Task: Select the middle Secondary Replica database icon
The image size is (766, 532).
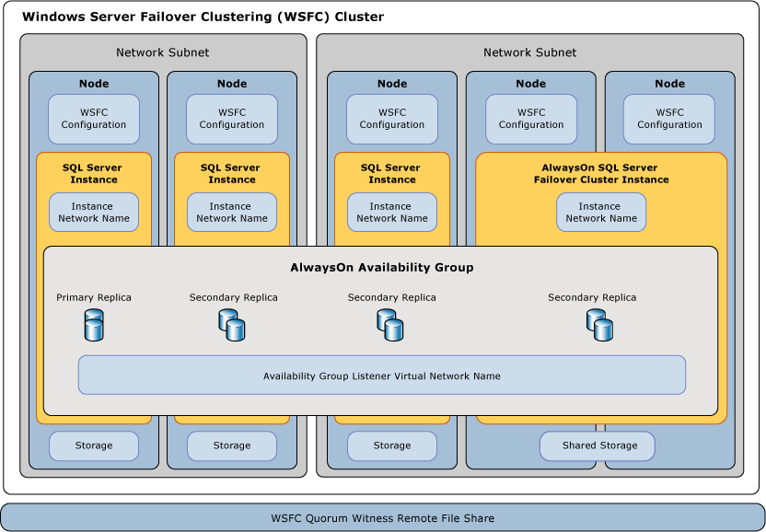Action: (391, 325)
